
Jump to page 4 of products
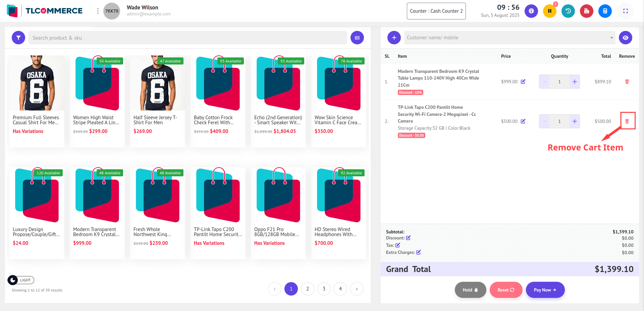[x=340, y=289]
